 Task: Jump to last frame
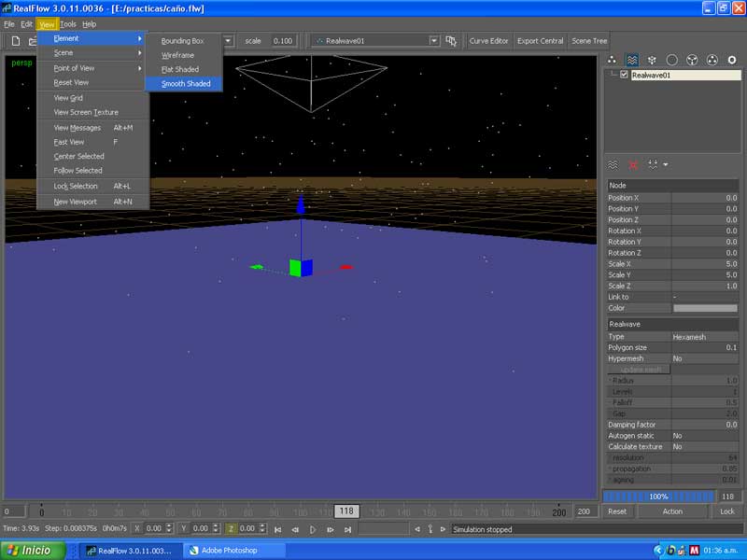(347, 529)
